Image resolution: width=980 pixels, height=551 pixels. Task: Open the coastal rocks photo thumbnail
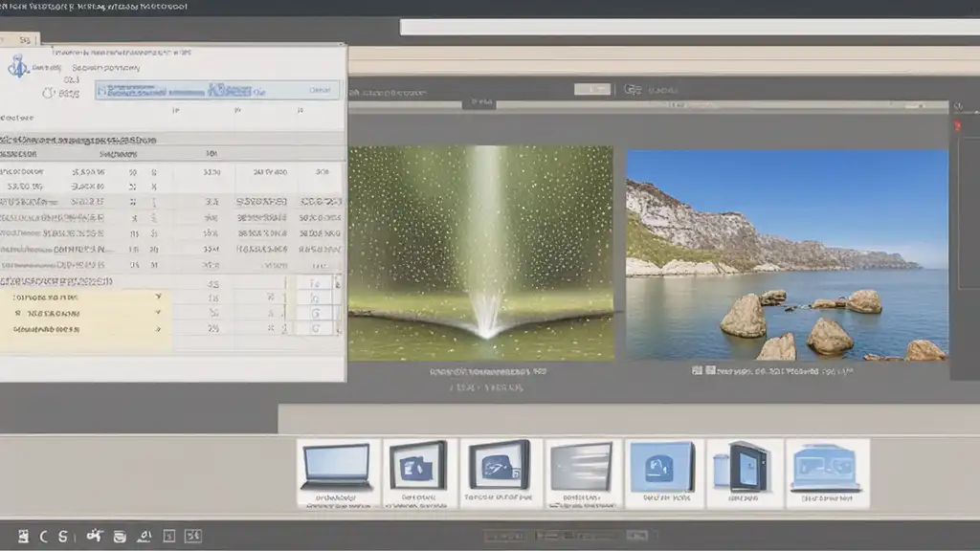[787, 254]
